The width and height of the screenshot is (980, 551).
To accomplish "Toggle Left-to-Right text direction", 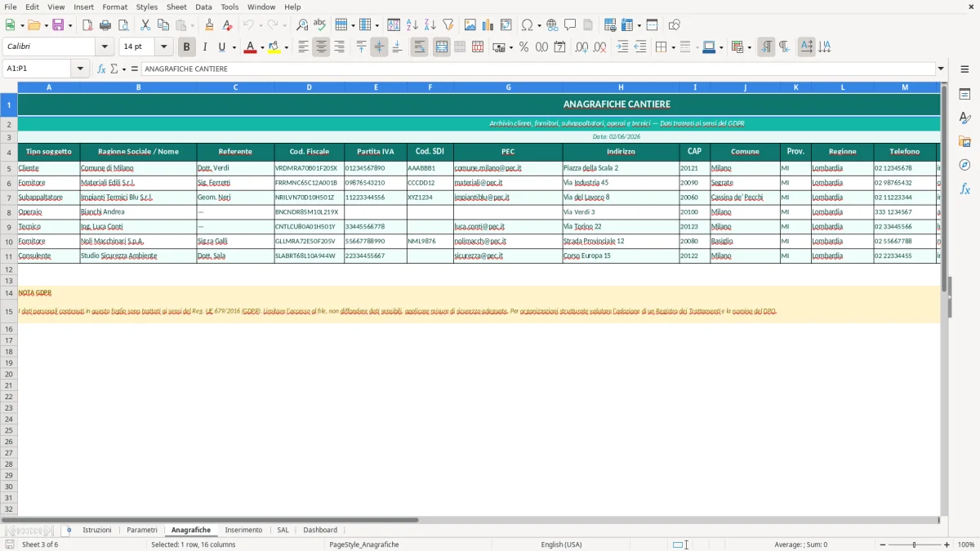I will point(766,47).
